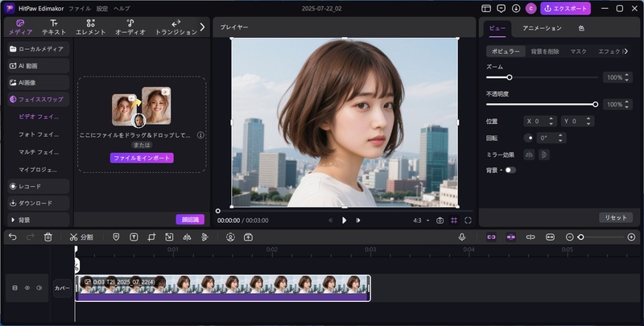
Task: Open the purple user account avatar
Action: [530, 8]
